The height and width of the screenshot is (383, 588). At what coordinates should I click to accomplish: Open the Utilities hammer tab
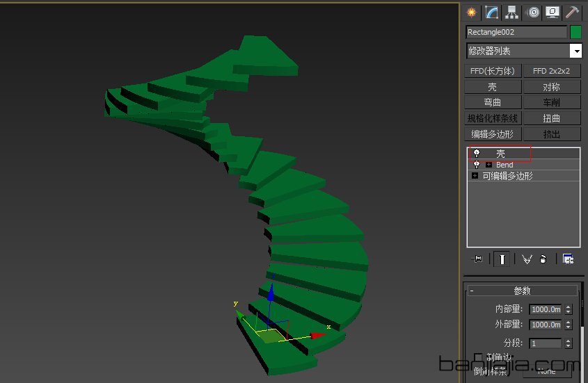(572, 13)
